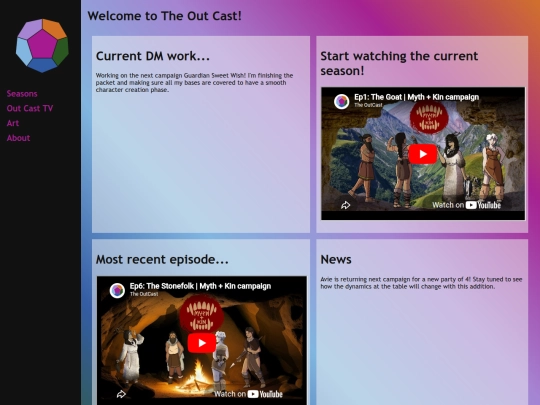Select the 'Most recent episode...' heading
540x405 pixels.
(x=162, y=259)
